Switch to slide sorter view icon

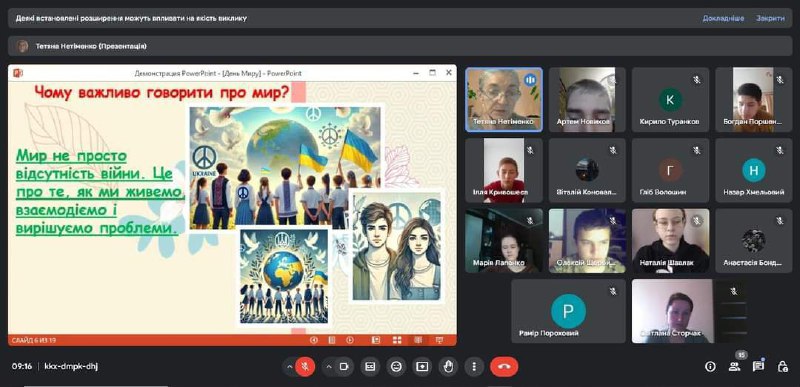[x=397, y=340]
